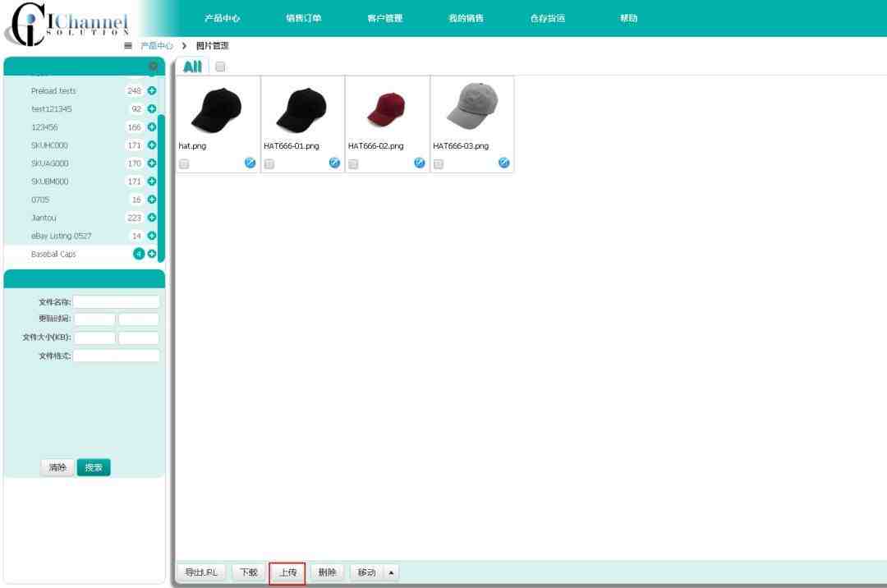The image size is (887, 588).
Task: Click the plus icon beside test121345
Action: coord(152,108)
